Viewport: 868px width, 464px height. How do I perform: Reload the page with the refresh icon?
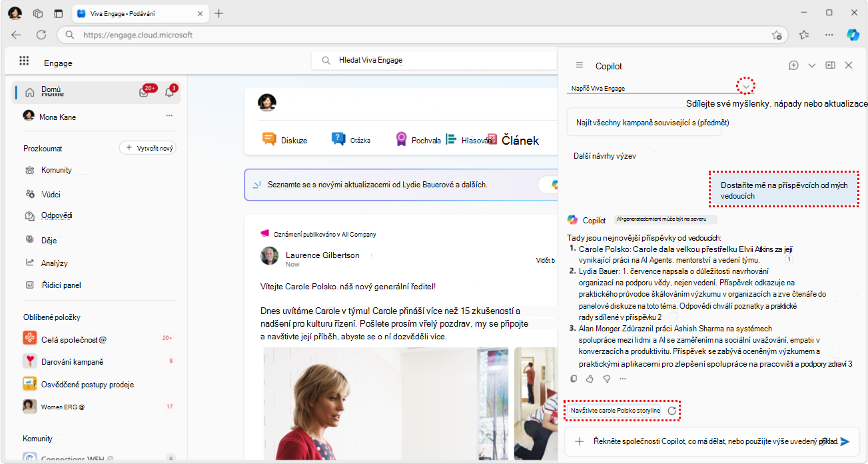click(41, 35)
